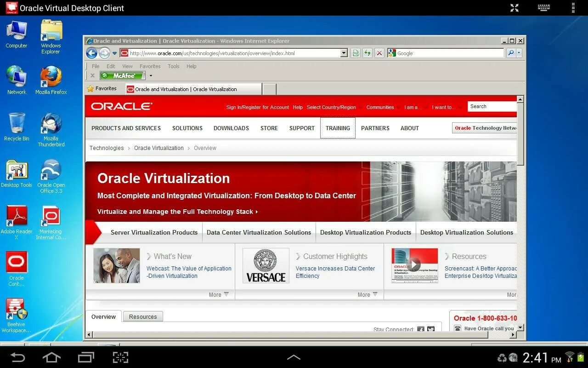Click the McAfee SiteAdvisor toolbar button
Image resolution: width=588 pixels, height=368 pixels.
click(x=122, y=75)
